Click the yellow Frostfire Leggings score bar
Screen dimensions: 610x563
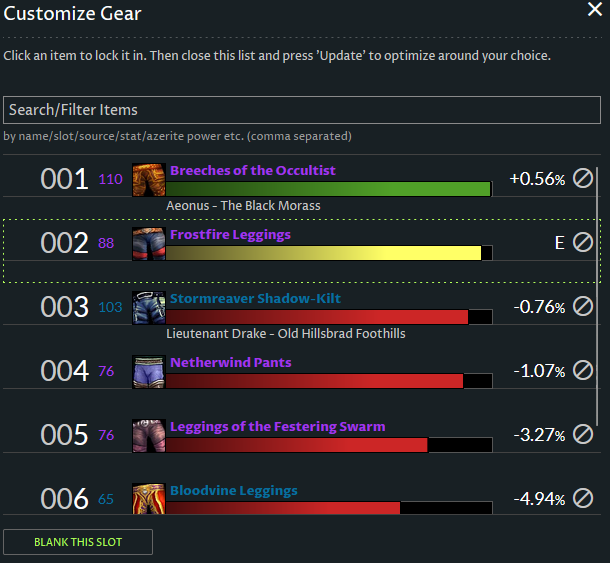pyautogui.click(x=323, y=253)
